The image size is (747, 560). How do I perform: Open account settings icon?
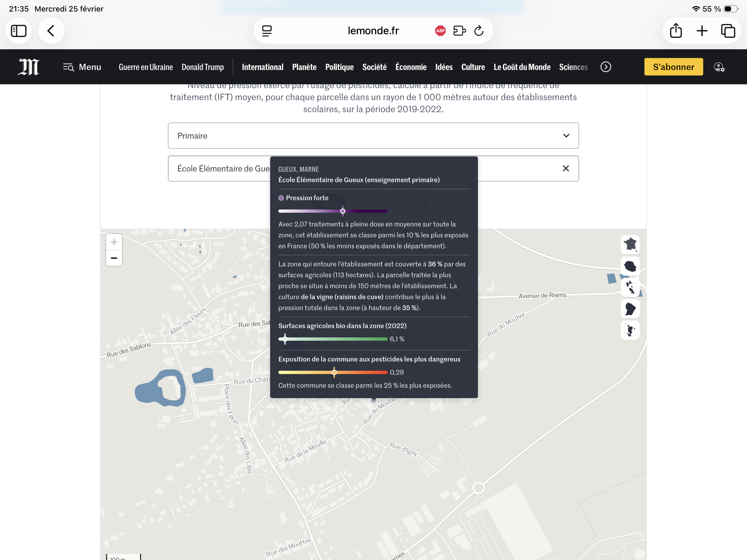point(719,67)
